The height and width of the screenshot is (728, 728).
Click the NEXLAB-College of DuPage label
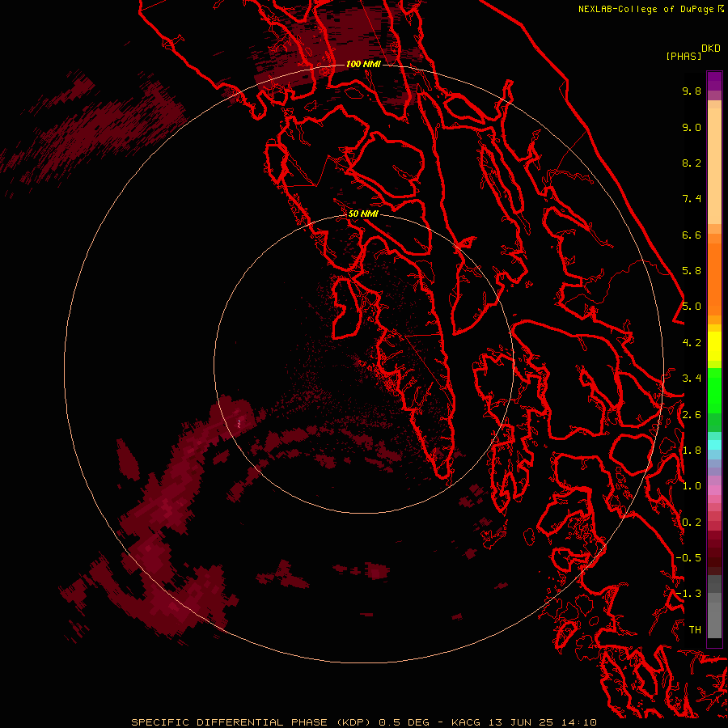[x=647, y=9]
